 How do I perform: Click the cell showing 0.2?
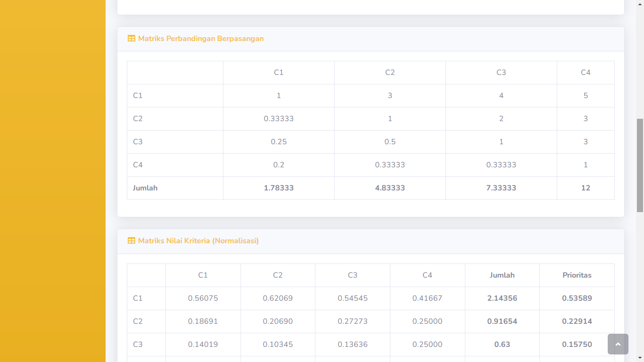[279, 165]
